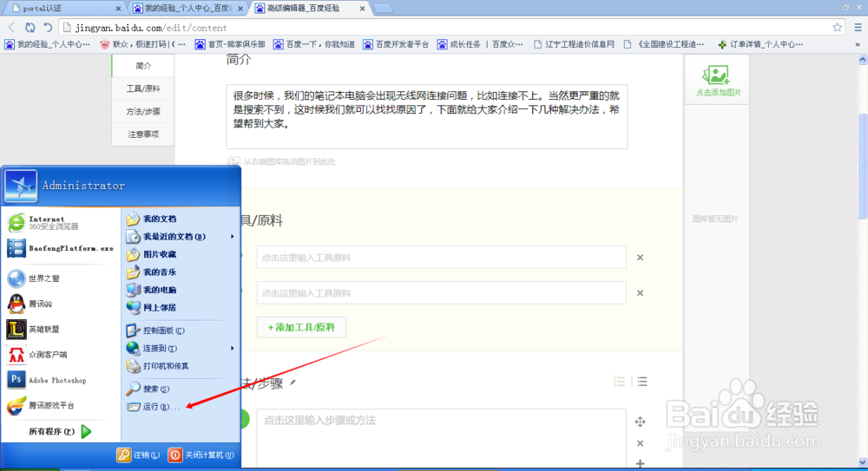Show more bookmarks chevron
This screenshot has width=868, height=471.
point(858,44)
